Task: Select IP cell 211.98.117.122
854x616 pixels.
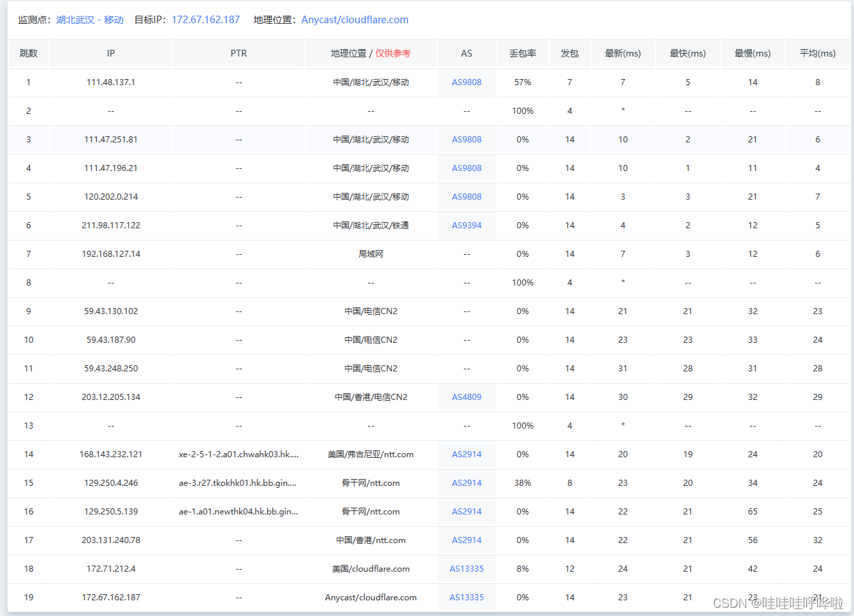Action: click(111, 226)
